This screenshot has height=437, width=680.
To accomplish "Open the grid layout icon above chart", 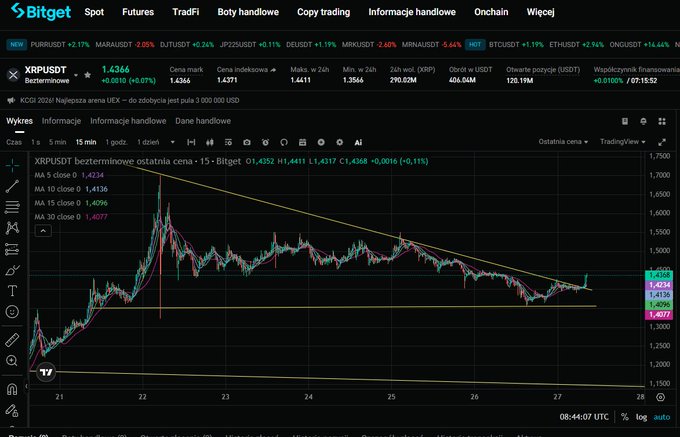I will click(662, 121).
